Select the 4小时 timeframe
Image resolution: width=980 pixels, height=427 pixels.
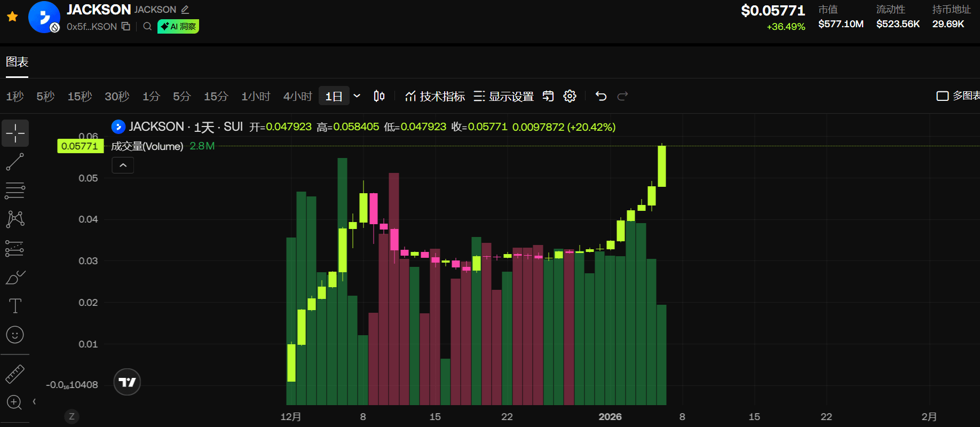click(x=297, y=96)
